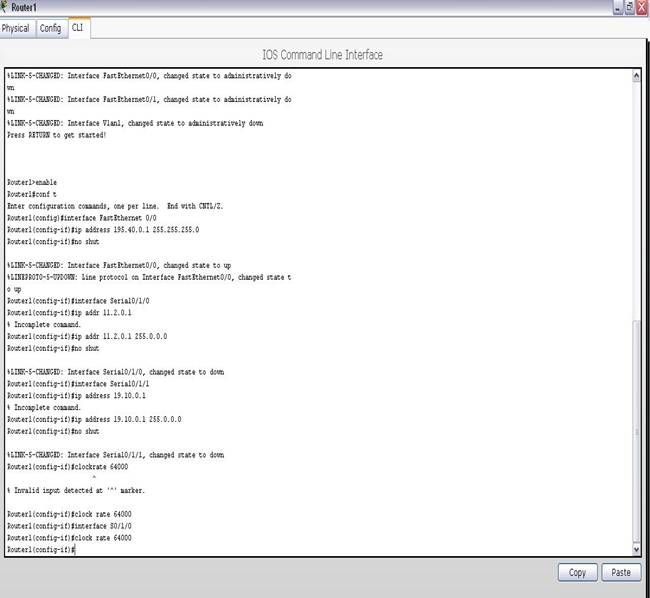Restore down the Router1 window
The image size is (650, 598).
click(629, 7)
